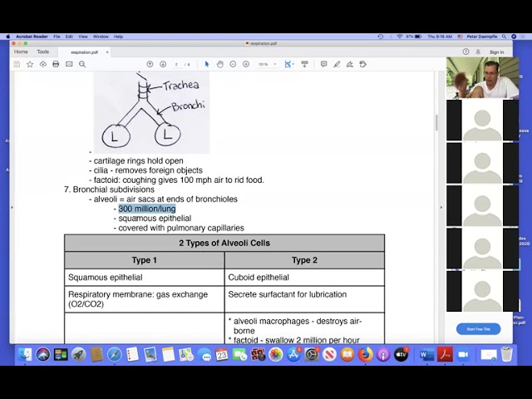Switch to the Tools tab

(43, 52)
